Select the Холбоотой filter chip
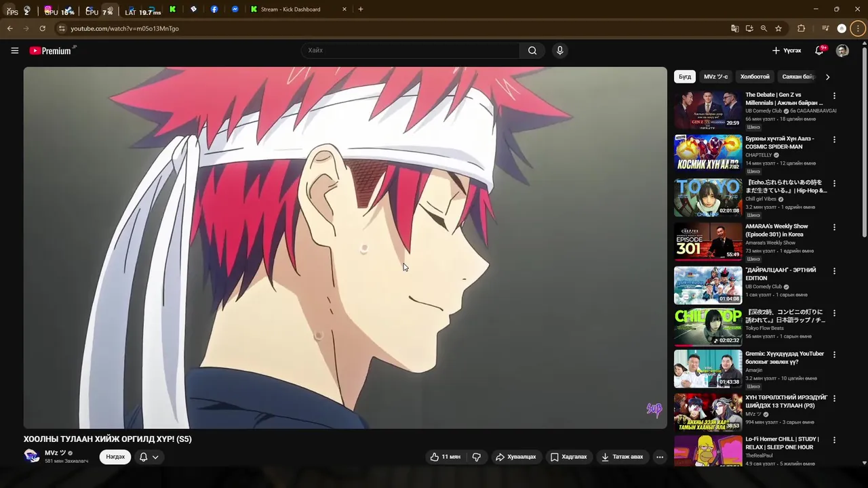The height and width of the screenshot is (488, 868). click(755, 77)
